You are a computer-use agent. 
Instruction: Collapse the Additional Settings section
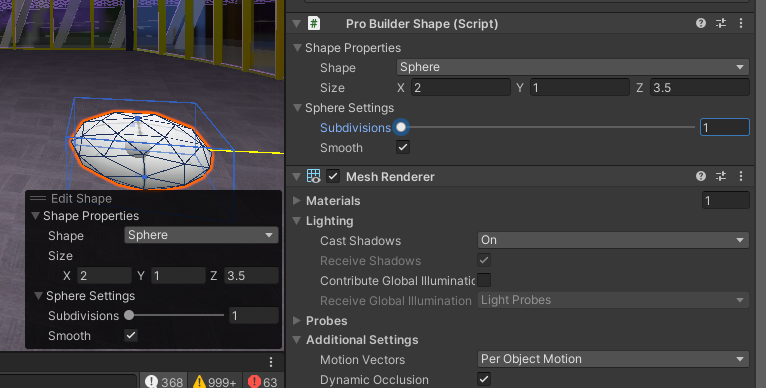[x=297, y=340]
